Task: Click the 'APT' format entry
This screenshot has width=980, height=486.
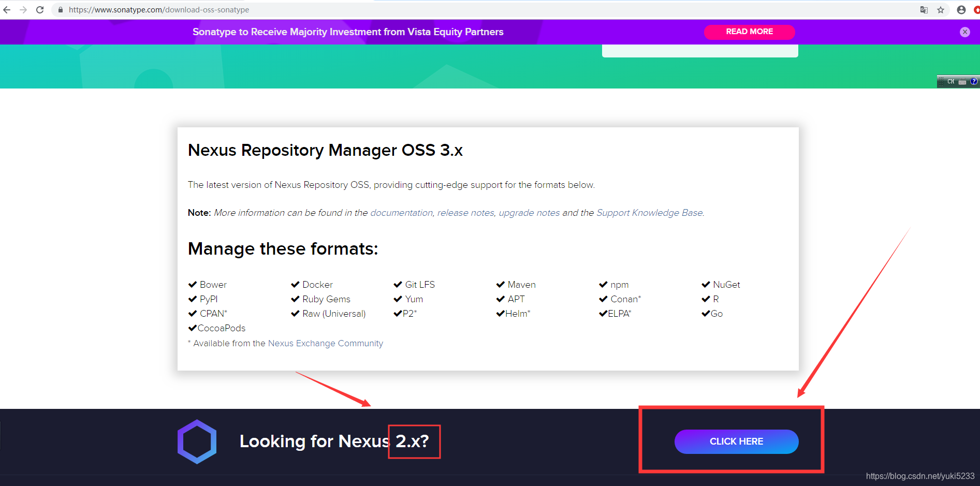Action: coord(516,299)
